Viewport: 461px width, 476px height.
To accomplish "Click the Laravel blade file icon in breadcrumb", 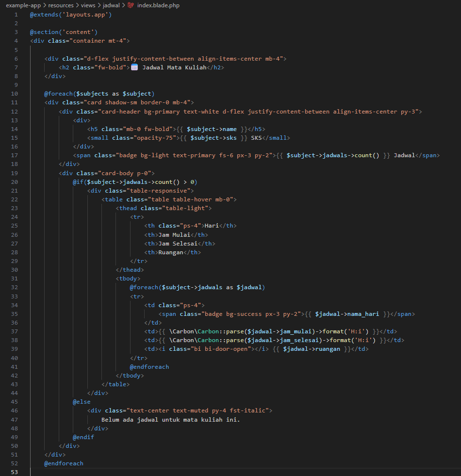I will tap(131, 5).
